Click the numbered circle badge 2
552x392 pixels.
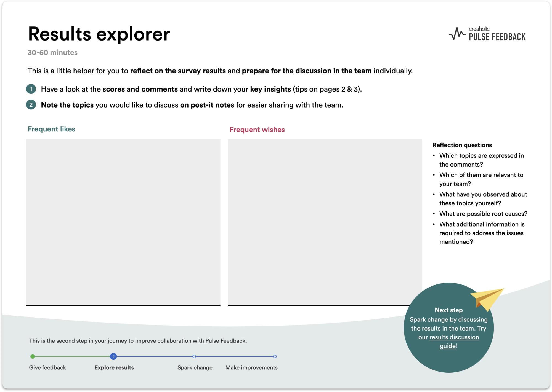[32, 105]
